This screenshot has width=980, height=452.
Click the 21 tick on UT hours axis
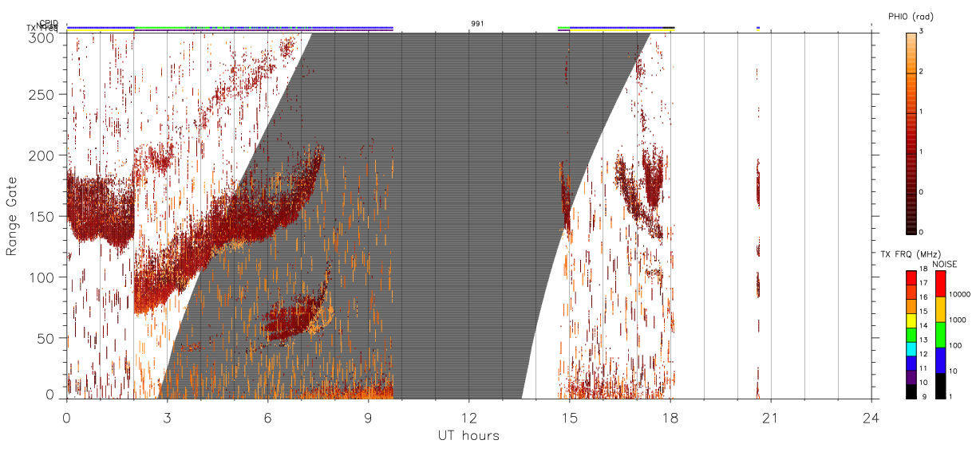tap(770, 417)
